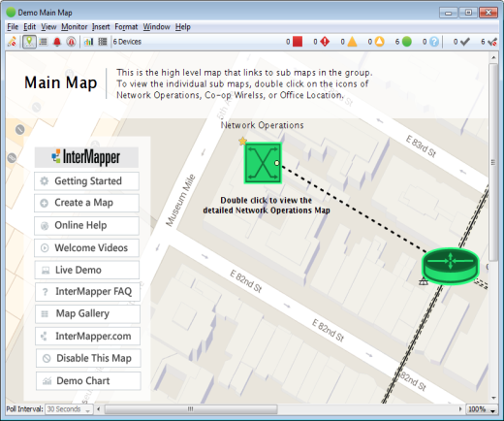This screenshot has height=421, width=504.
Task: Open the Edit menu
Action: click(29, 27)
